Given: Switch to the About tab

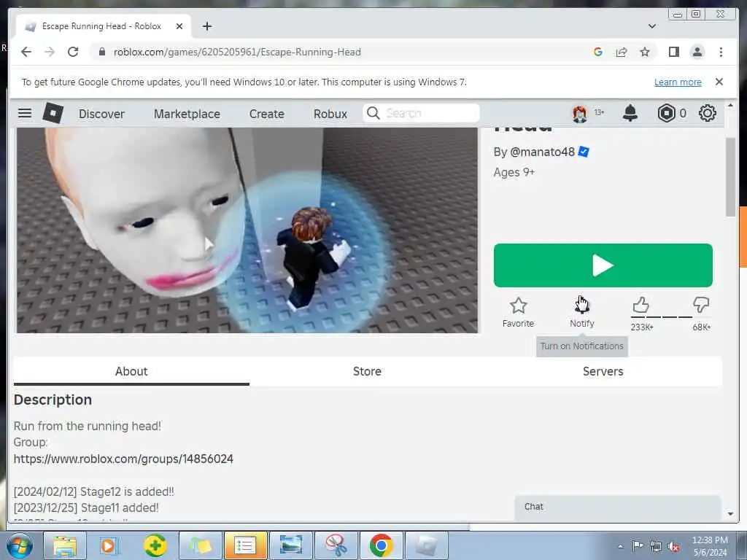Looking at the screenshot, I should (131, 371).
